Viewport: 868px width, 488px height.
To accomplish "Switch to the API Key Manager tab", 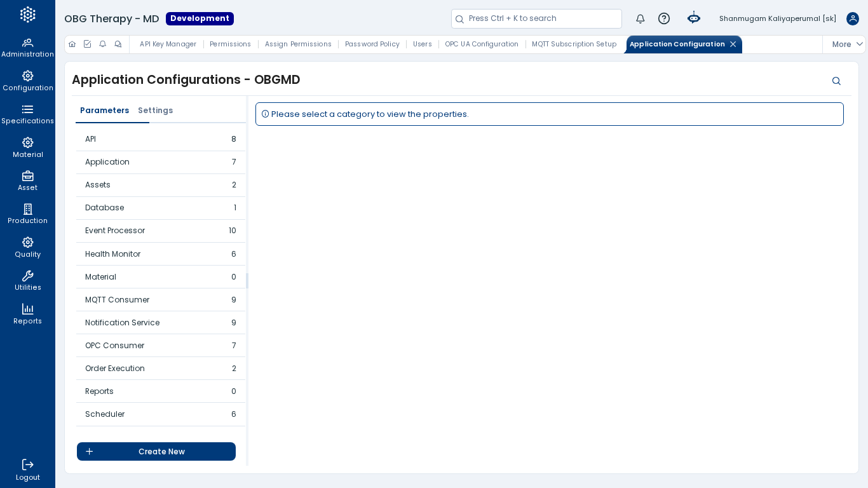I will coord(168,44).
